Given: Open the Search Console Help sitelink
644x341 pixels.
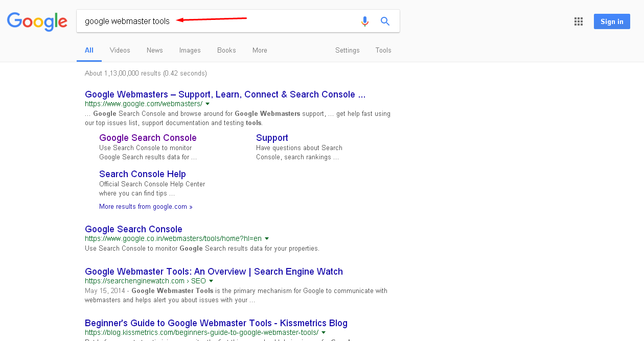Looking at the screenshot, I should 143,174.
